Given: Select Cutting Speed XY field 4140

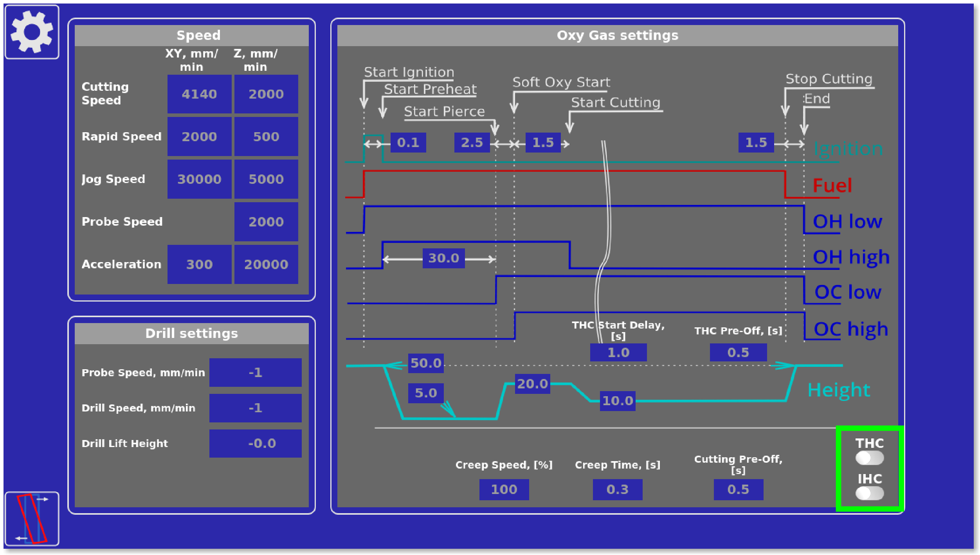Looking at the screenshot, I should [x=199, y=94].
